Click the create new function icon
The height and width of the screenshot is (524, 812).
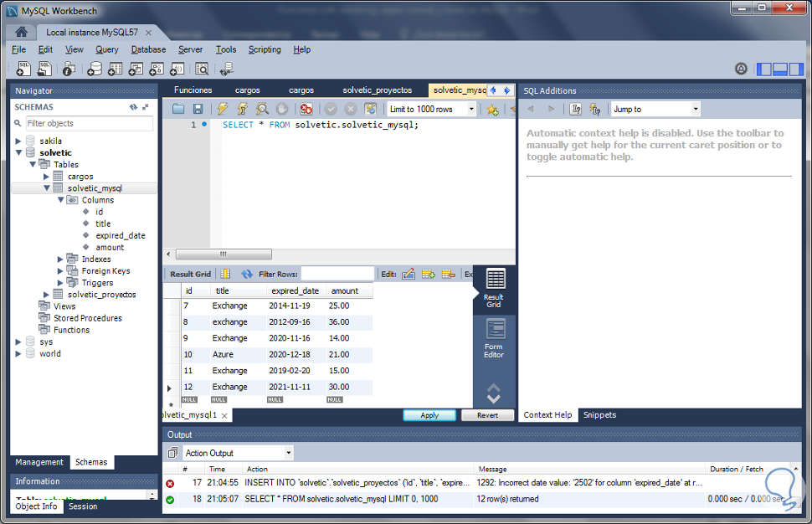[x=177, y=69]
